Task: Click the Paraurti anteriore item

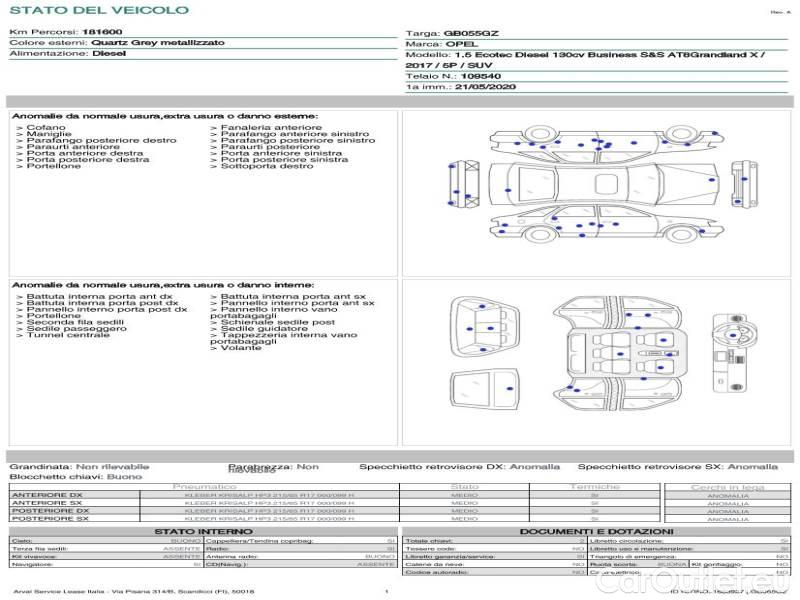Action: point(68,146)
